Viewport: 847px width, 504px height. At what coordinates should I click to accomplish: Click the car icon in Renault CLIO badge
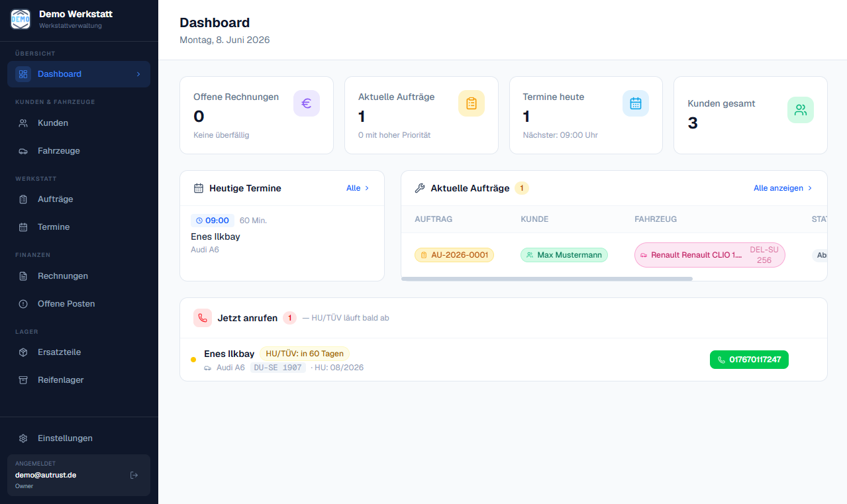(x=644, y=255)
